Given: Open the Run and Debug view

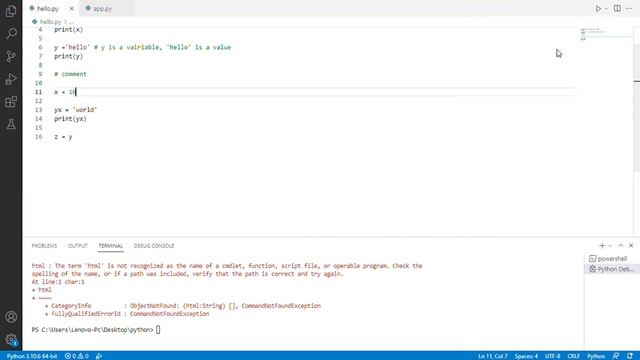Looking at the screenshot, I should (x=11, y=79).
